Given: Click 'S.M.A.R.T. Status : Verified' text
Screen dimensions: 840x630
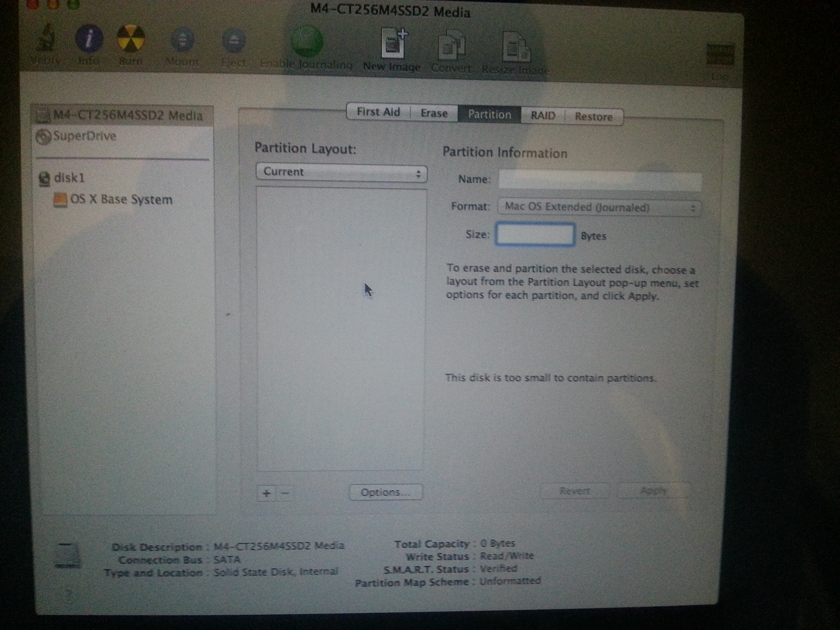Looking at the screenshot, I should (450, 569).
